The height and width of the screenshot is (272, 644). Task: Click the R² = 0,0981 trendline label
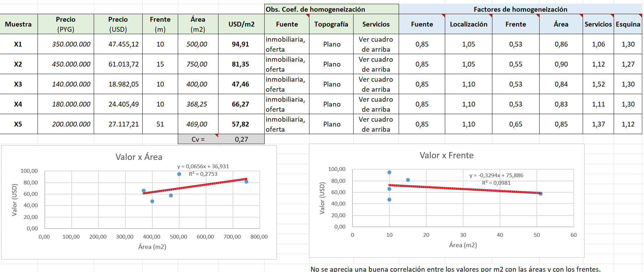tap(496, 183)
